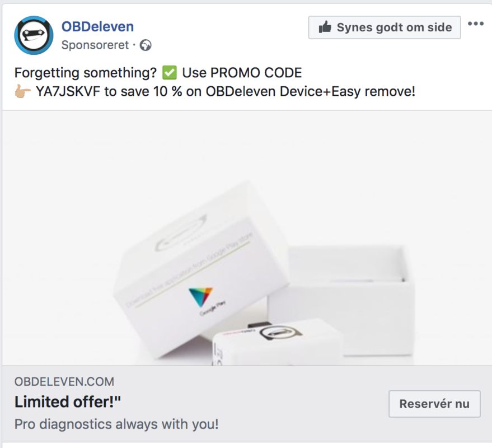The image size is (492, 448).
Task: Open the "Limited offer!" headline
Action: coord(68,402)
